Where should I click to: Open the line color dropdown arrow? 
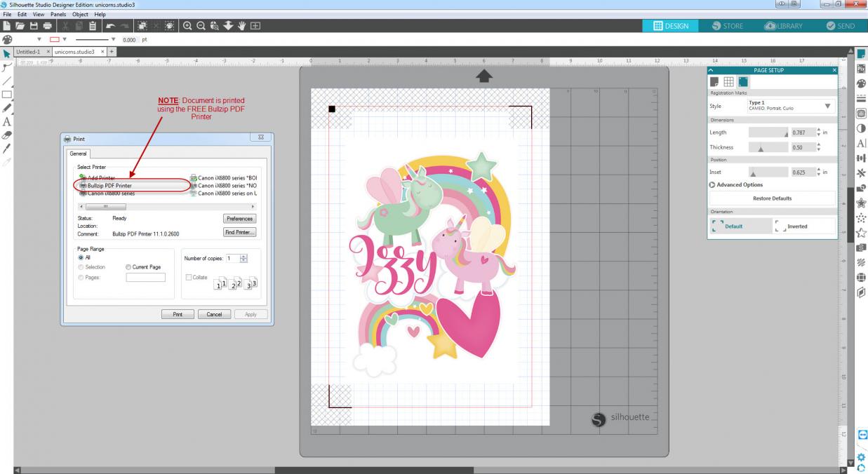pyautogui.click(x=65, y=39)
